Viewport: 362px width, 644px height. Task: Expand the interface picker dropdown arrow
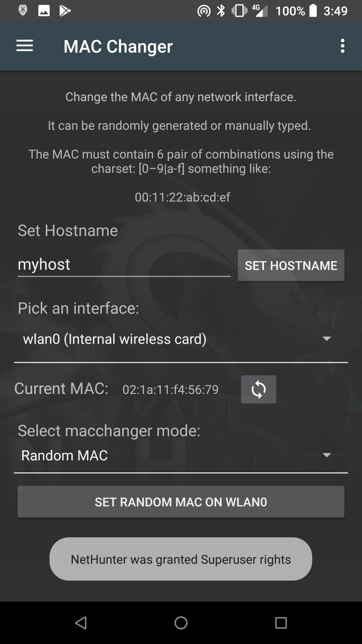327,339
